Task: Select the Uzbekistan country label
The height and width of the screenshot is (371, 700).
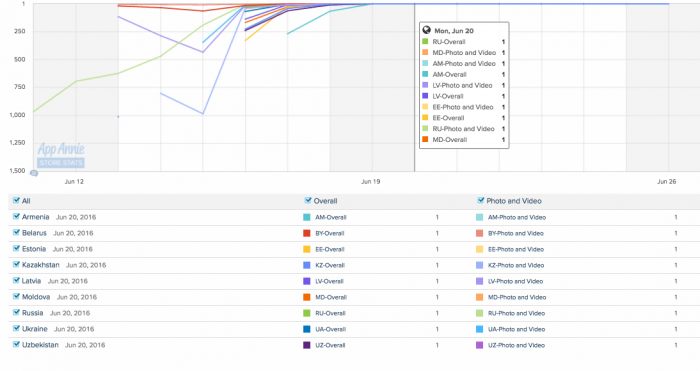Action: click(40, 345)
